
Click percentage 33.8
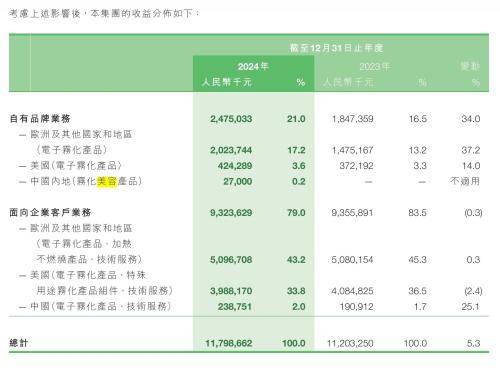296,291
